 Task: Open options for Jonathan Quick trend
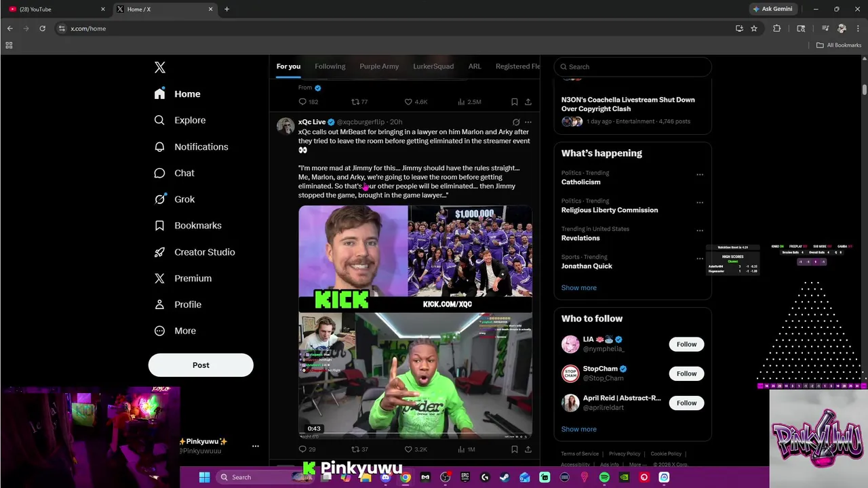tap(700, 258)
